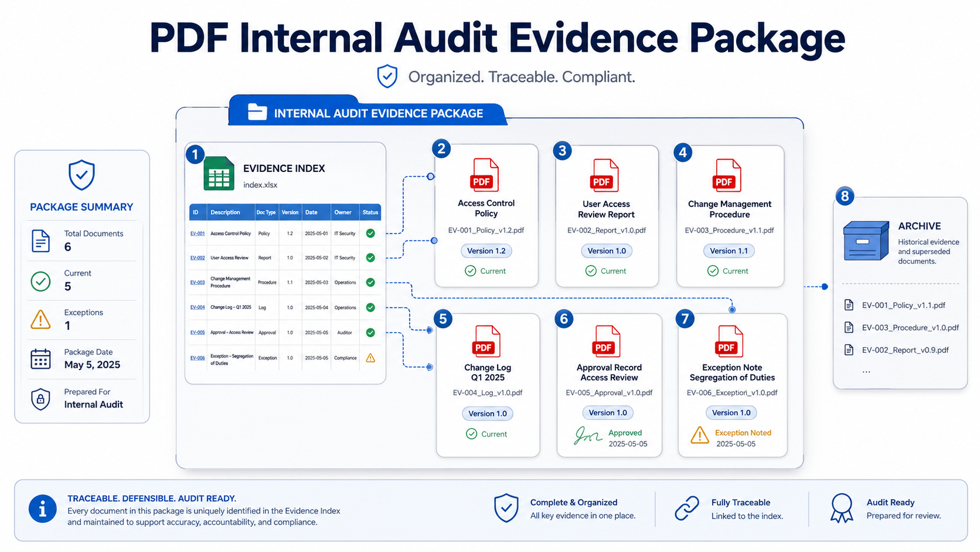Click the warning triangle on Exception Noted
The image size is (980, 552).
[x=700, y=435]
